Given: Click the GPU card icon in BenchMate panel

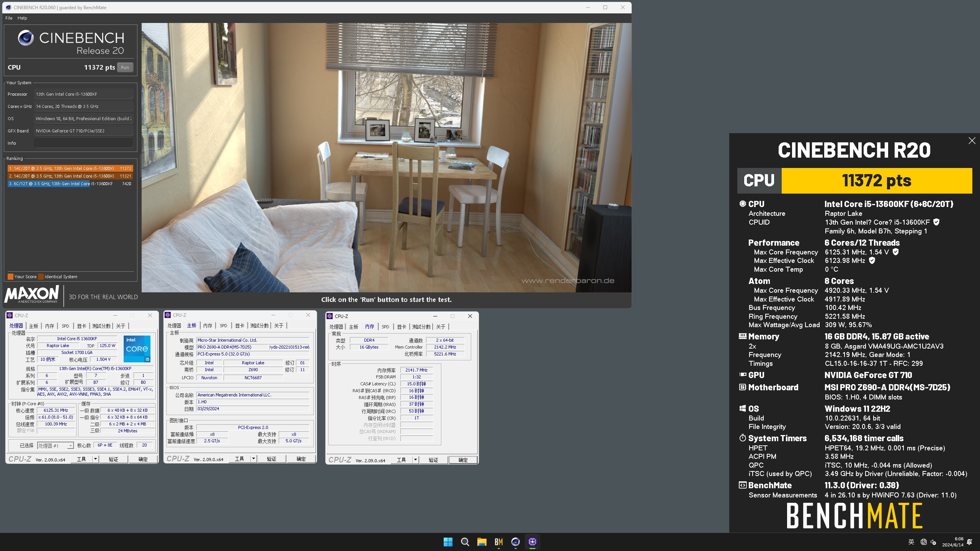Looking at the screenshot, I should pyautogui.click(x=743, y=375).
